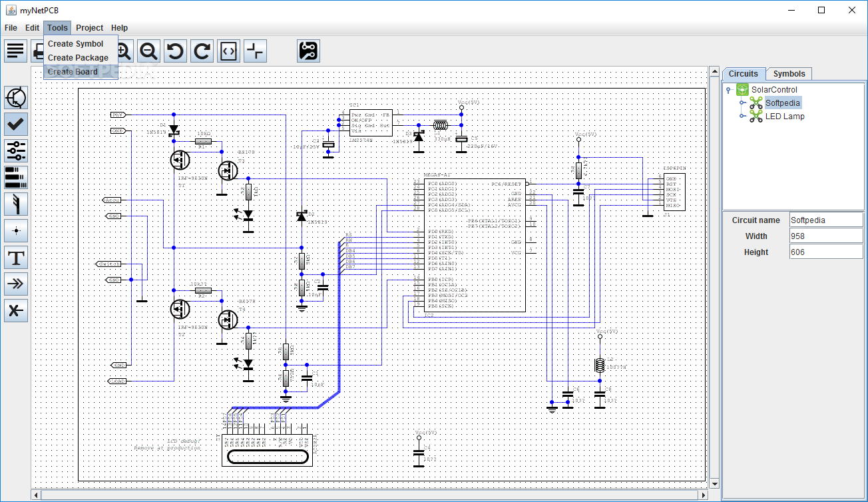Choose Create Symbol from Tools menu
The height and width of the screenshot is (502, 868).
pos(81,43)
